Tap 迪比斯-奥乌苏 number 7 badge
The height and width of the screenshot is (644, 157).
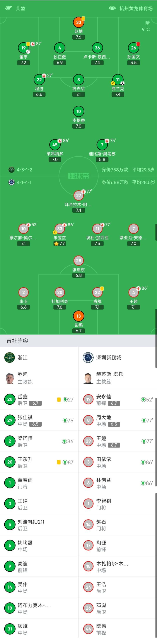[x=102, y=145]
